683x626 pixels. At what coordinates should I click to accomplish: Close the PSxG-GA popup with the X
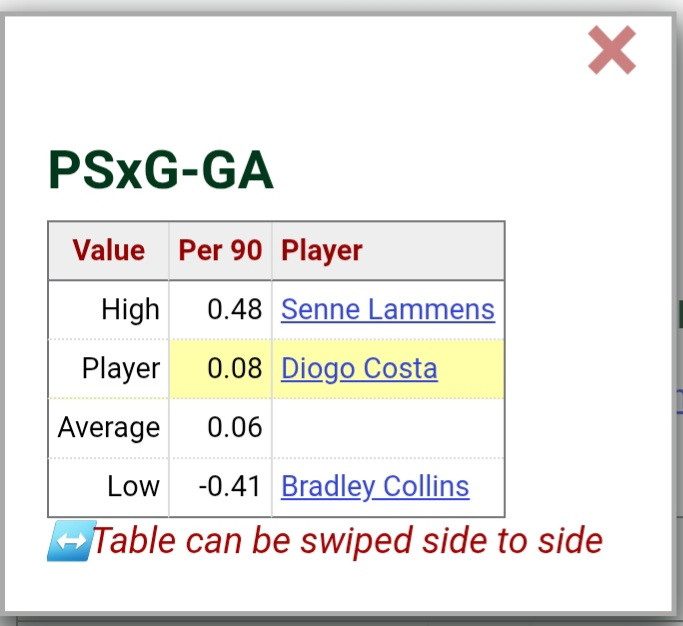tap(612, 50)
